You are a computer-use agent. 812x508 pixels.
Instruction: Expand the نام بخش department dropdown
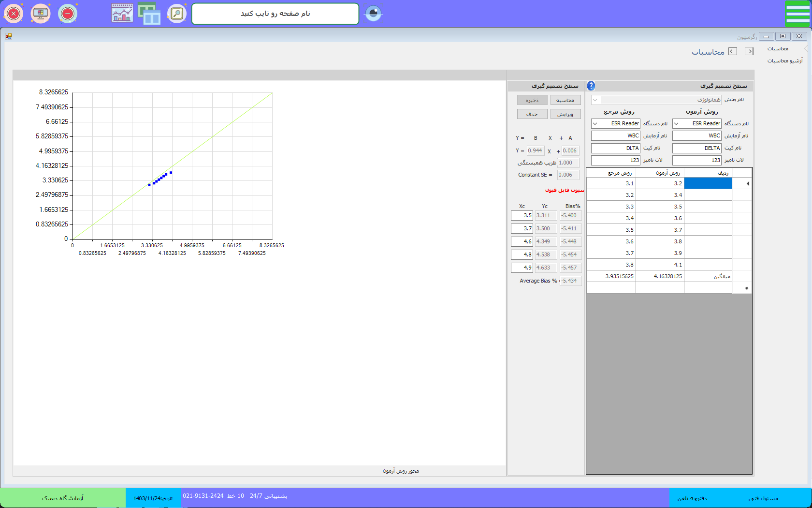(595, 100)
